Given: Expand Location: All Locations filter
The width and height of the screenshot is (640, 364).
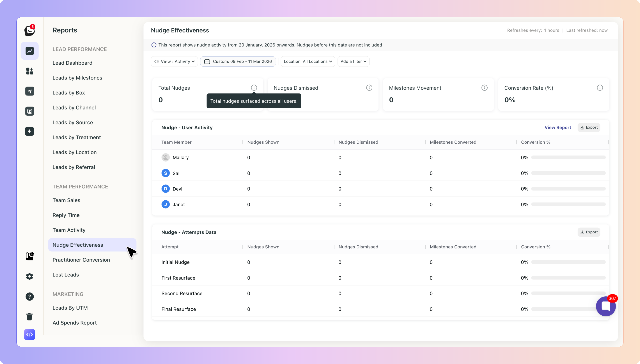Looking at the screenshot, I should [x=308, y=61].
